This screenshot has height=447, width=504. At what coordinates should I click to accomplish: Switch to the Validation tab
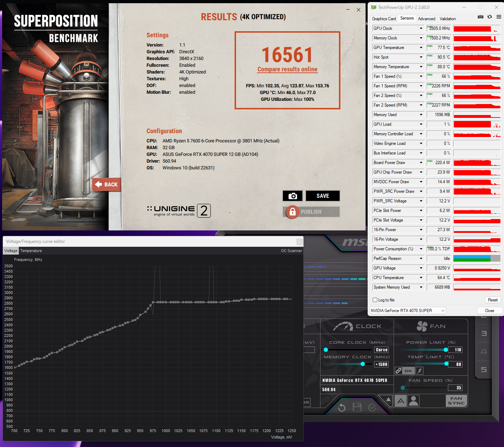click(x=448, y=19)
